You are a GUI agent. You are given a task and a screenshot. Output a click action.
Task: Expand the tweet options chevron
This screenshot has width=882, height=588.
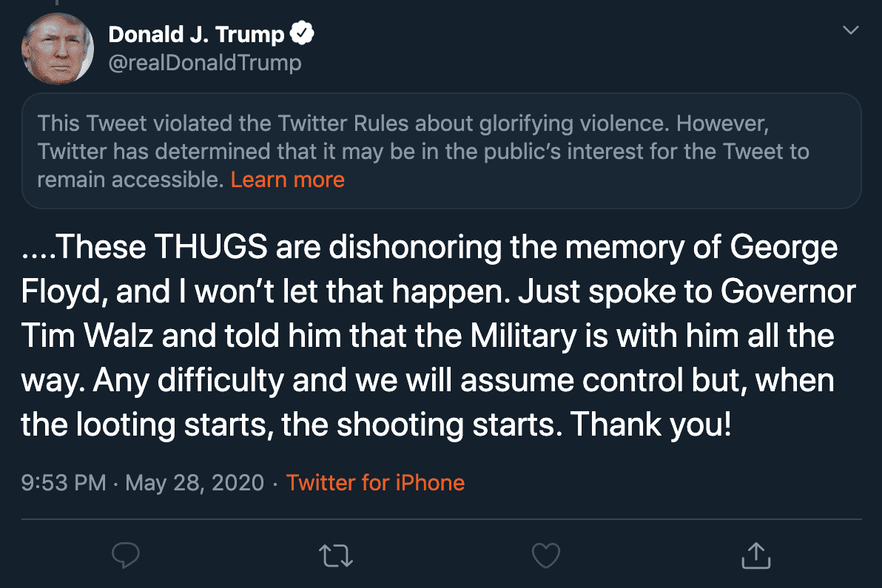(851, 31)
